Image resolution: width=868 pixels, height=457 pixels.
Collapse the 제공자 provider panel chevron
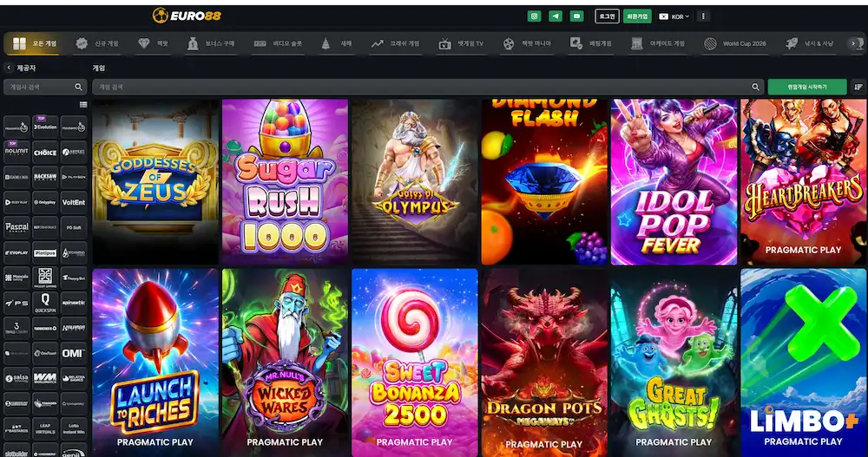pos(9,68)
